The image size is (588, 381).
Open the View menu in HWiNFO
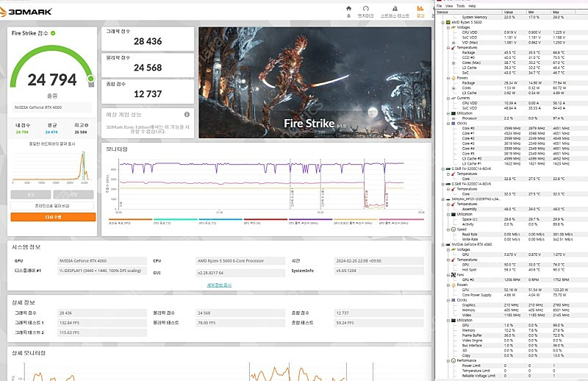(x=449, y=6)
